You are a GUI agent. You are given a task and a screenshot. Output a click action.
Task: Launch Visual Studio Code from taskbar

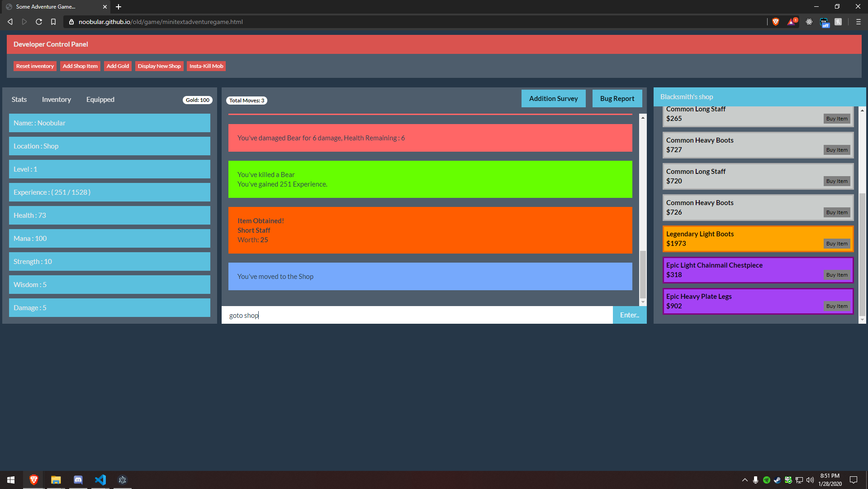(x=100, y=479)
